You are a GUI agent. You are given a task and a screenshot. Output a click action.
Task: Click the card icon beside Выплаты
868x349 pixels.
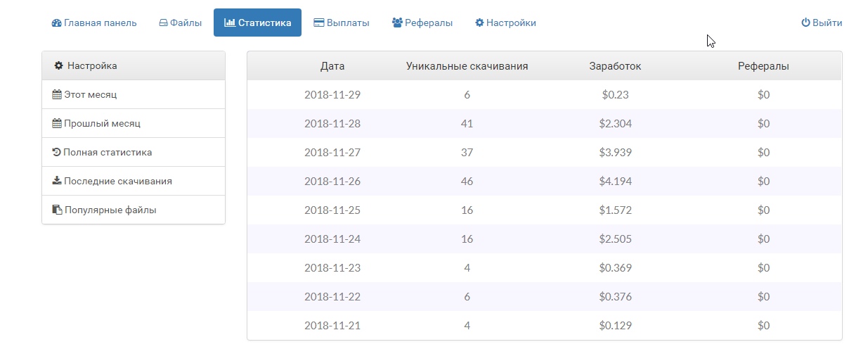point(318,23)
